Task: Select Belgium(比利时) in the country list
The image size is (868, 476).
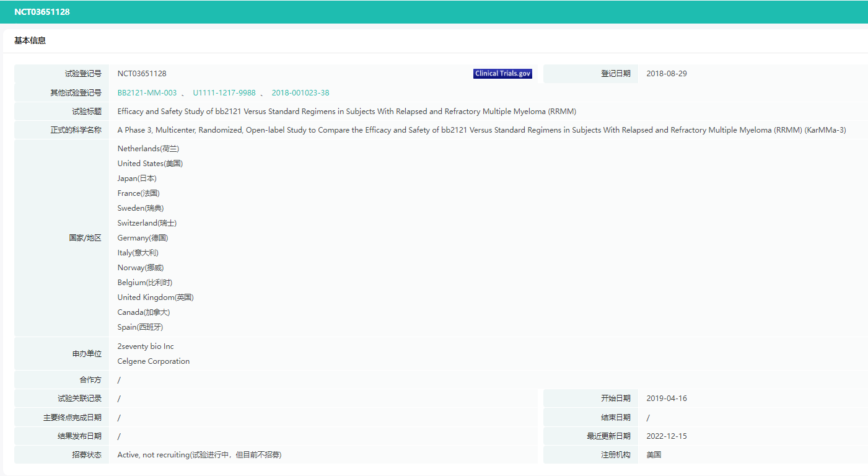Action: [145, 283]
